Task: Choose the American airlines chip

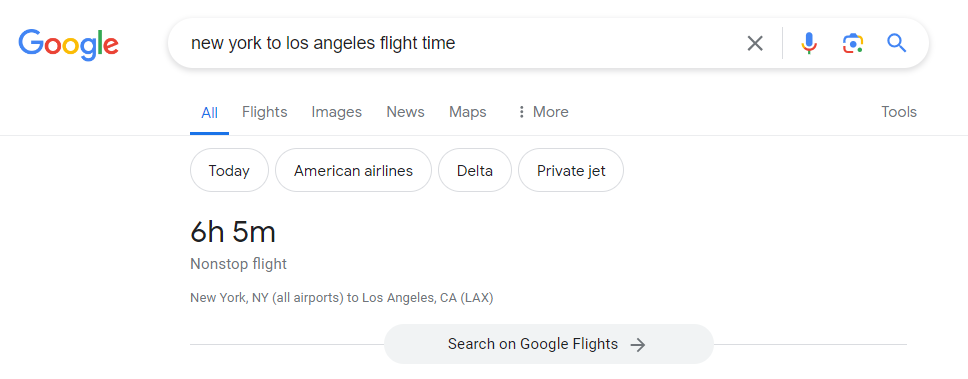Action: click(353, 170)
